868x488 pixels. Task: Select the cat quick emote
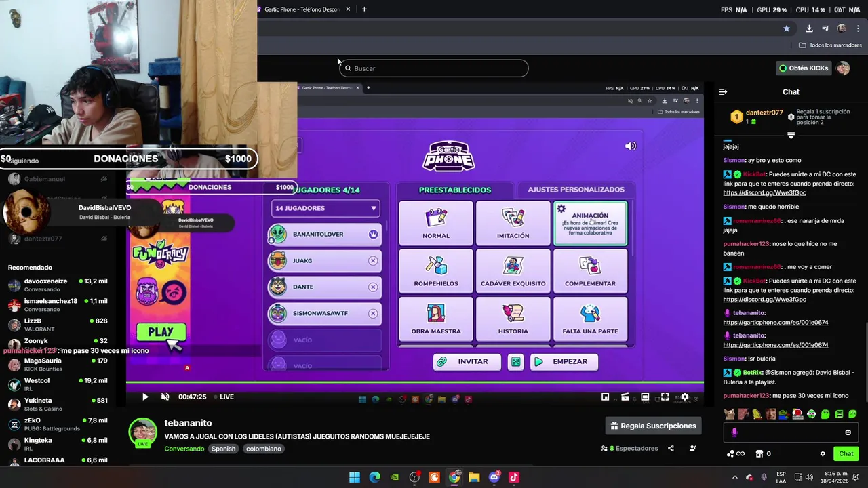pos(729,413)
